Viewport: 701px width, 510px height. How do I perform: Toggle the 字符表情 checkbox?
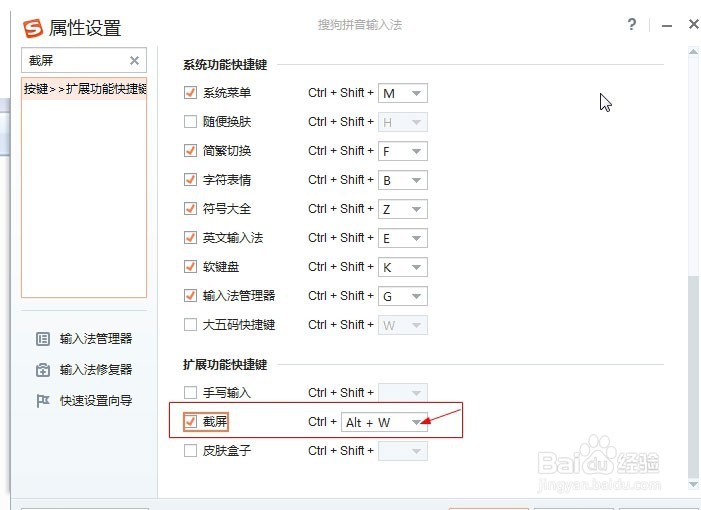190,180
